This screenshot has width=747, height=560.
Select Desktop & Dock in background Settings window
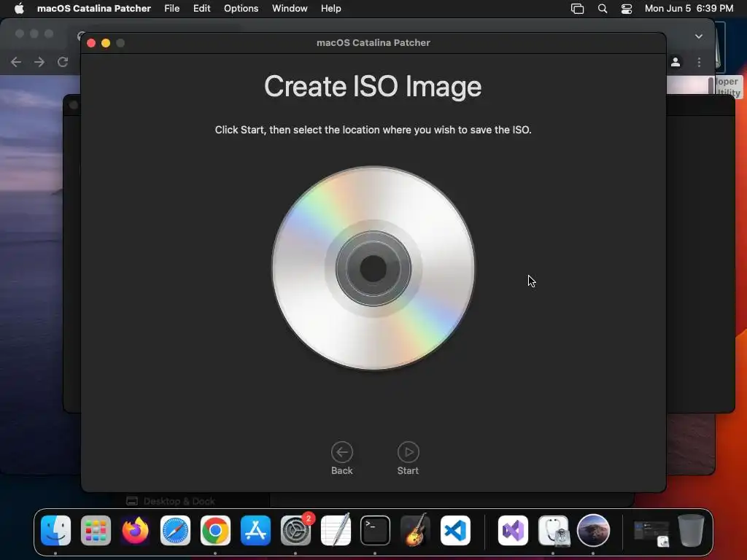pyautogui.click(x=171, y=501)
